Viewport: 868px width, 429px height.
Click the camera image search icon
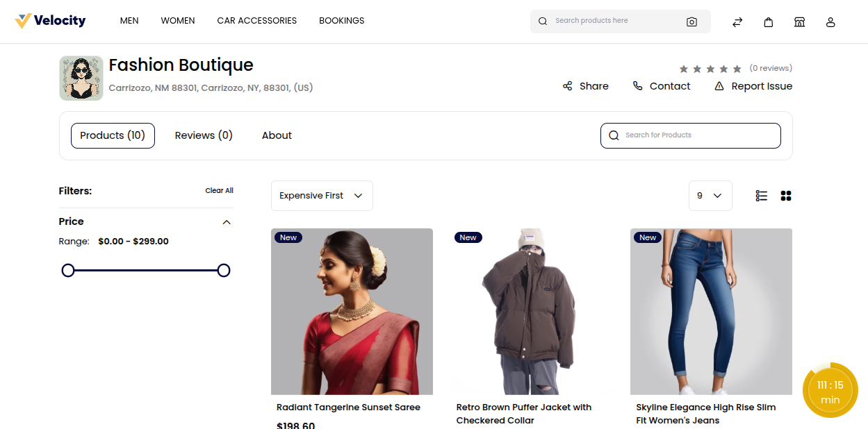(691, 22)
